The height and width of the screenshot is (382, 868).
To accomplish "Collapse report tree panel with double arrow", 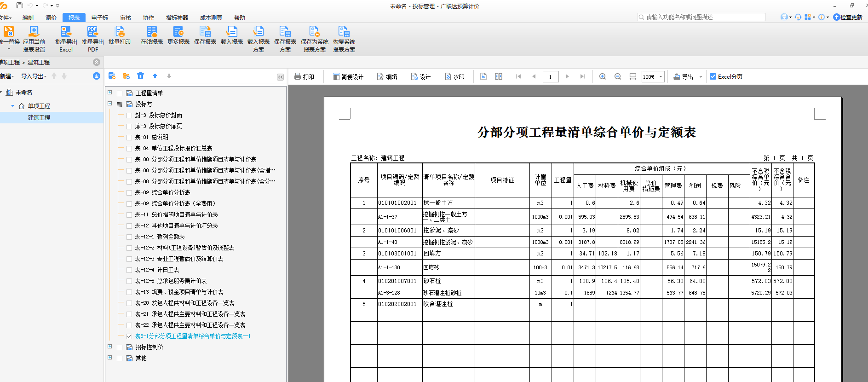I will coord(280,77).
